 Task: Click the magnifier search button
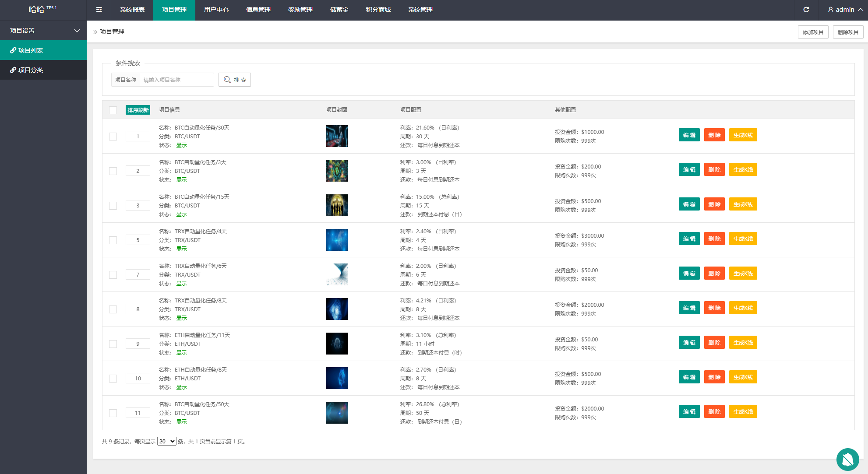pyautogui.click(x=235, y=80)
